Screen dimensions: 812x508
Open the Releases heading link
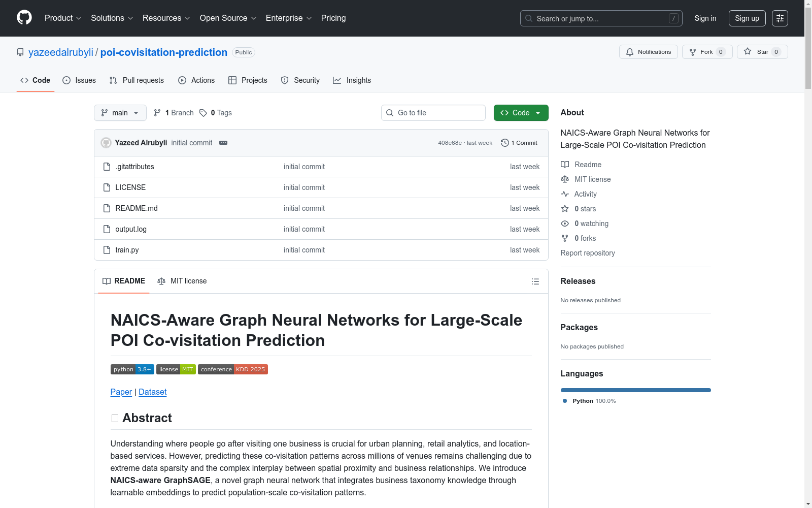click(x=578, y=281)
